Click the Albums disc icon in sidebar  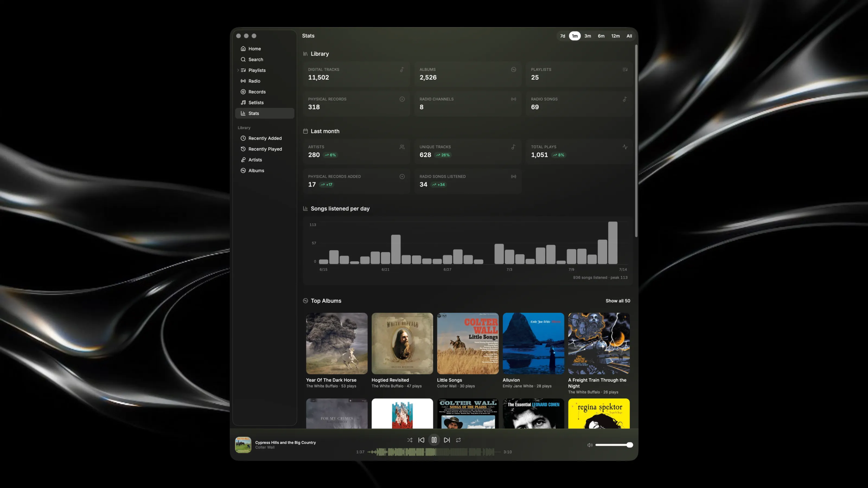pyautogui.click(x=243, y=171)
